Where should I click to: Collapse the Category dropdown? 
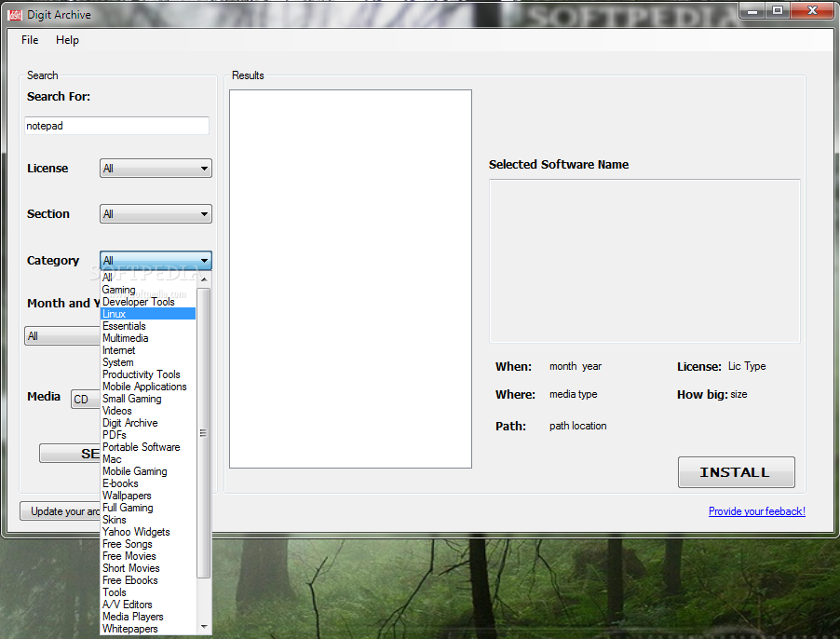click(x=156, y=260)
